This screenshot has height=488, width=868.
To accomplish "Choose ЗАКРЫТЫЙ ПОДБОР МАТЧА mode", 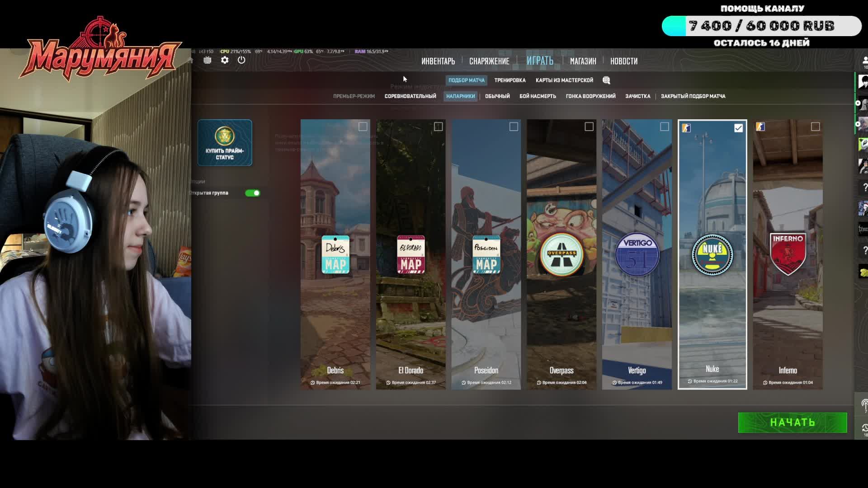I will [x=693, y=96].
